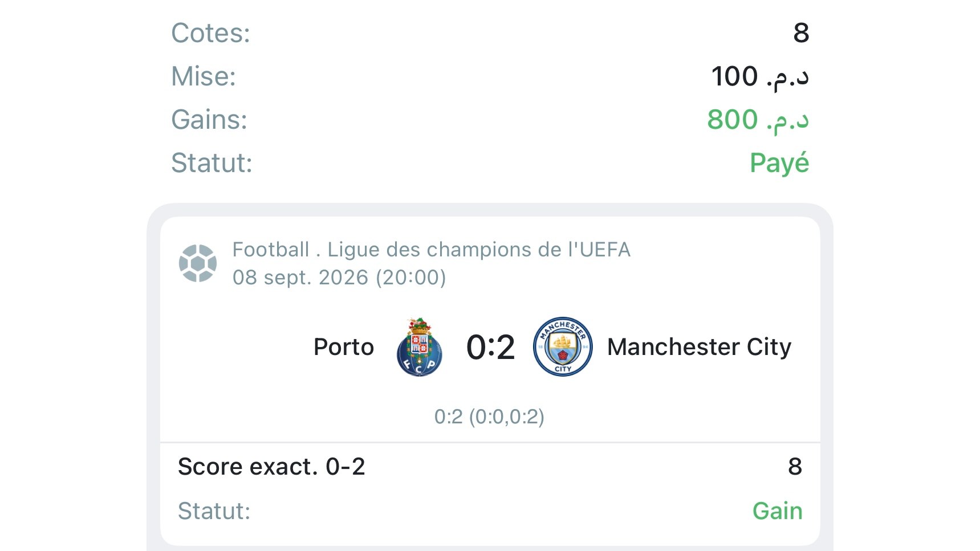Click the Mise: label
Screen dimensions: 980x551
pyautogui.click(x=204, y=76)
